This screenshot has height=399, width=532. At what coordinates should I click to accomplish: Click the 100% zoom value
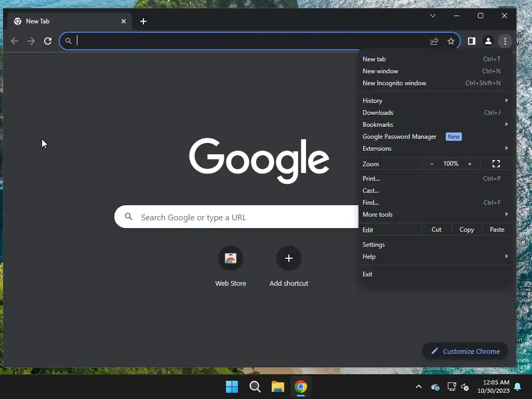click(x=450, y=164)
